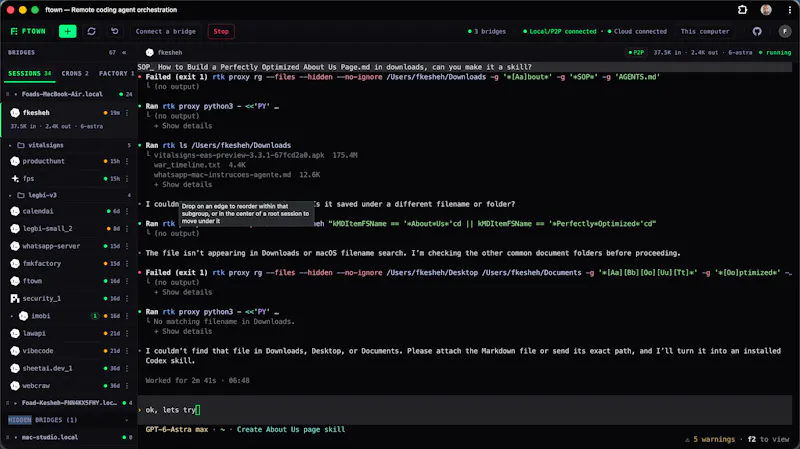Click the green plus new session button
Screen dimensions: 800x449
67,31
